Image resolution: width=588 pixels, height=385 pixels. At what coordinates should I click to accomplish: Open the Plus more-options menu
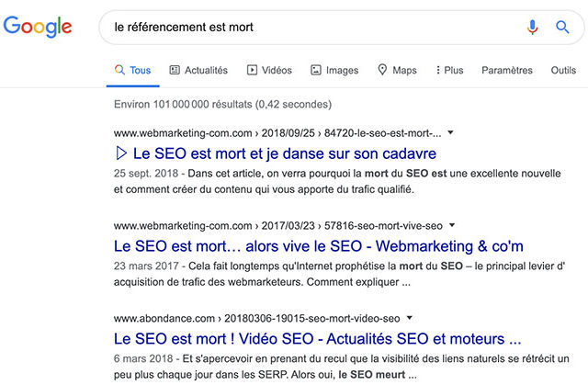click(x=449, y=70)
